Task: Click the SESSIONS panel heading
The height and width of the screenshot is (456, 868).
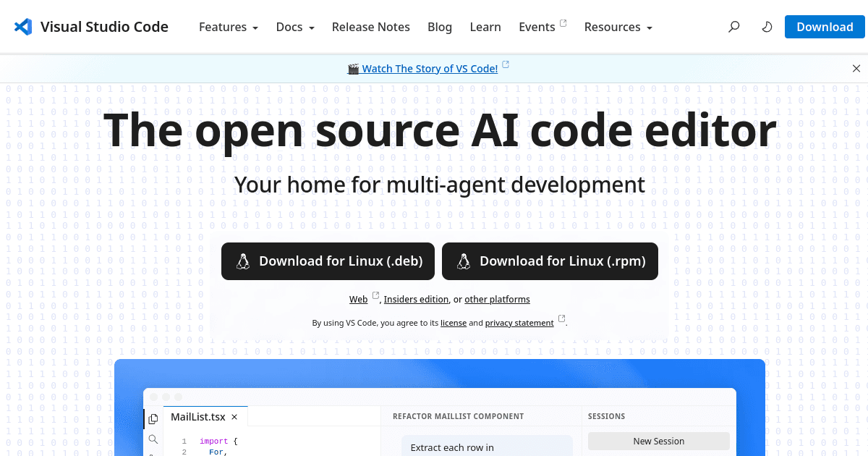Action: pyautogui.click(x=606, y=416)
